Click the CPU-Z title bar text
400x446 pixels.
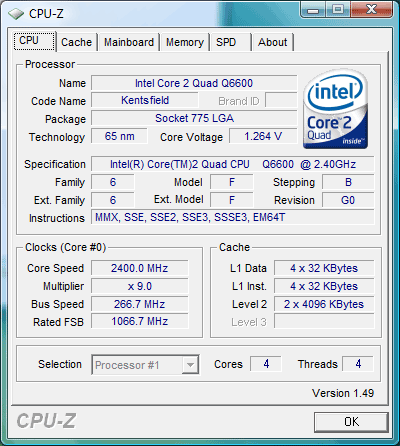46,14
